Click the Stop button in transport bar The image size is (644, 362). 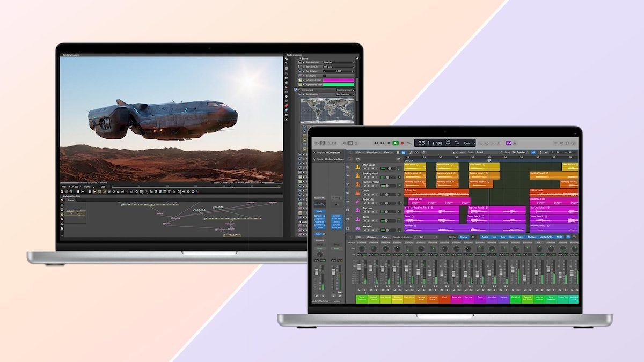[389, 143]
